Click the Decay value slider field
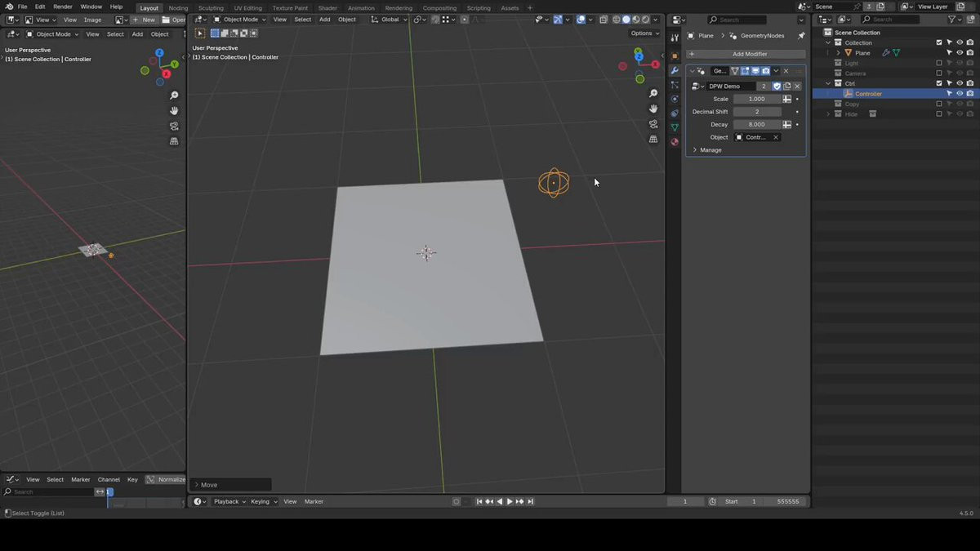 (757, 125)
